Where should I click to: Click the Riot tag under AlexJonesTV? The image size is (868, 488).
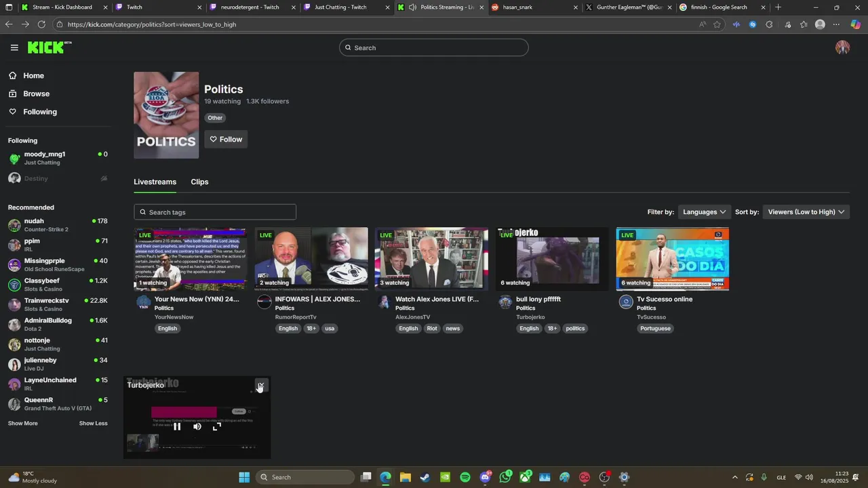(x=432, y=329)
